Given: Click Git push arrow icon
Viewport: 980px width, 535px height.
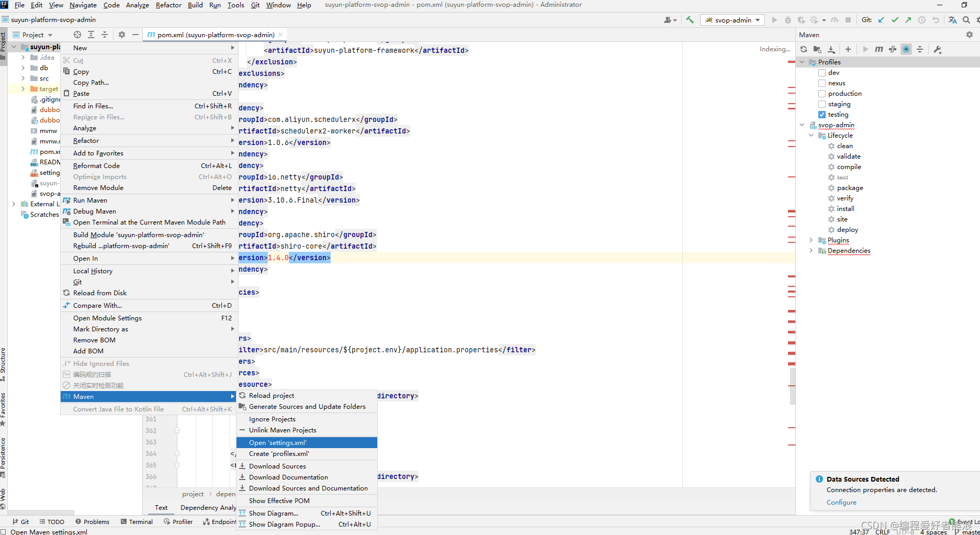Looking at the screenshot, I should tap(908, 20).
